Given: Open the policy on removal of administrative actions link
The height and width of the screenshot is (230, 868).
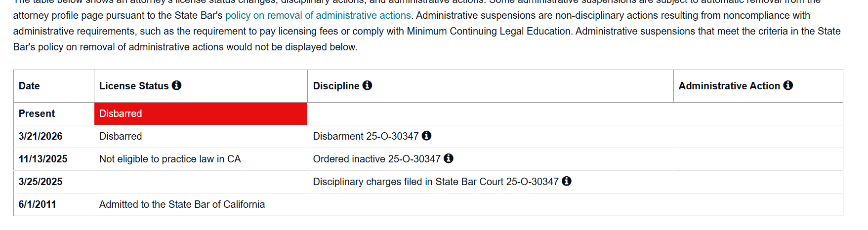Looking at the screenshot, I should (318, 15).
